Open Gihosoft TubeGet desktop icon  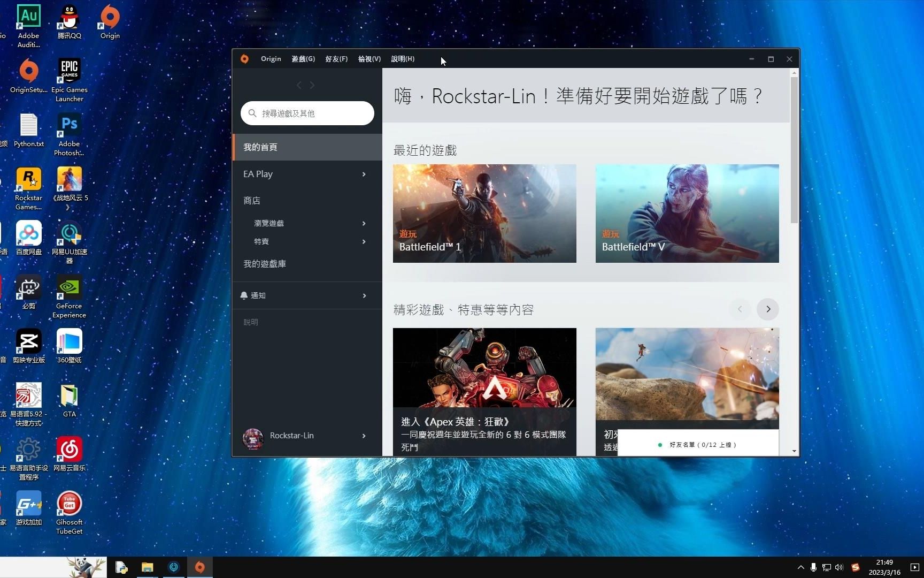70,513
